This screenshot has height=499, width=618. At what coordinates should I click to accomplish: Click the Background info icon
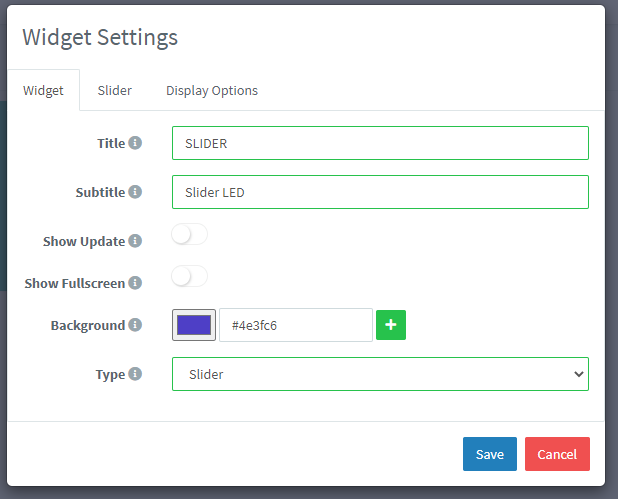(135, 325)
